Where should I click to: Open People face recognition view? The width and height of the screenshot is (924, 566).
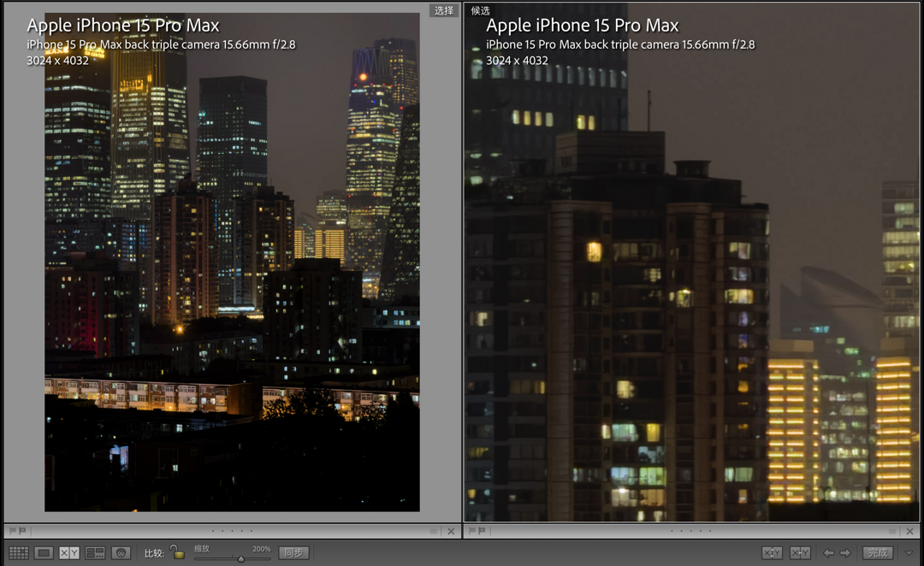click(121, 553)
